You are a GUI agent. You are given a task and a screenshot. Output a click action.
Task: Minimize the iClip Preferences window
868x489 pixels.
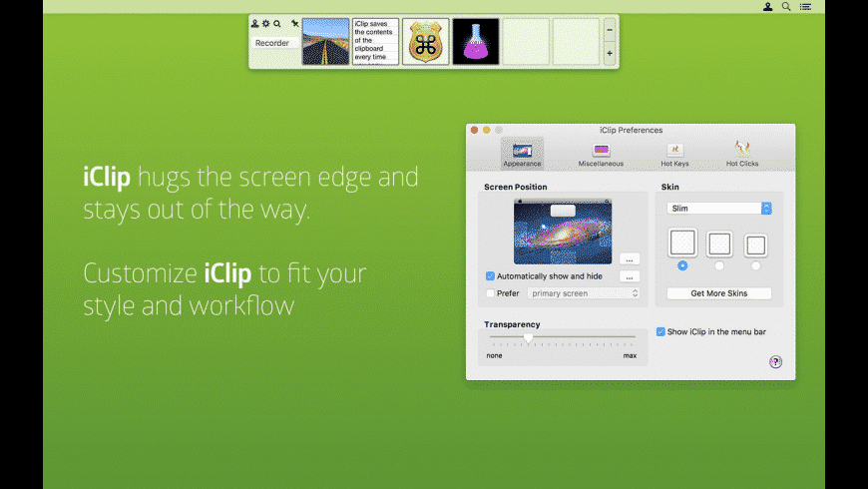(487, 130)
